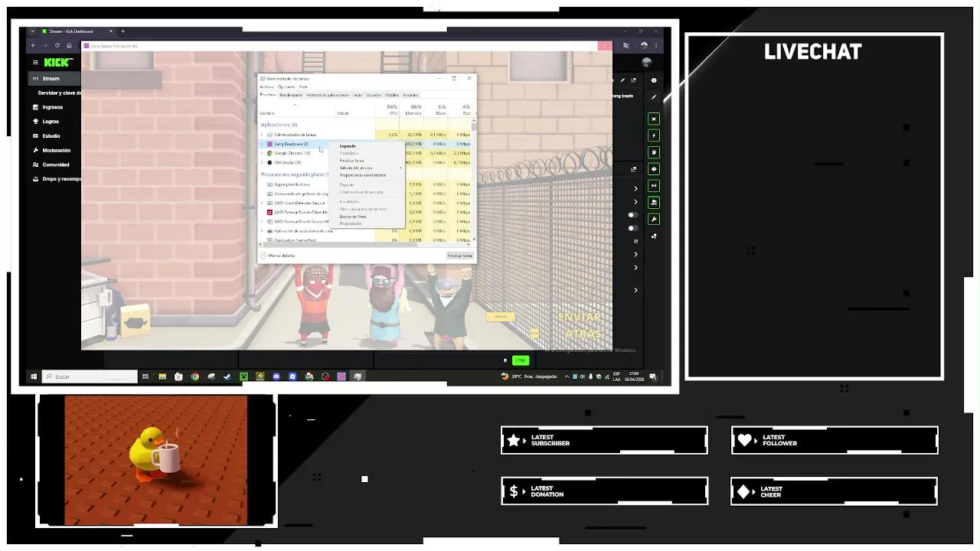The width and height of the screenshot is (980, 551).
Task: Click the Finalizar tarea button
Action: [x=460, y=256]
